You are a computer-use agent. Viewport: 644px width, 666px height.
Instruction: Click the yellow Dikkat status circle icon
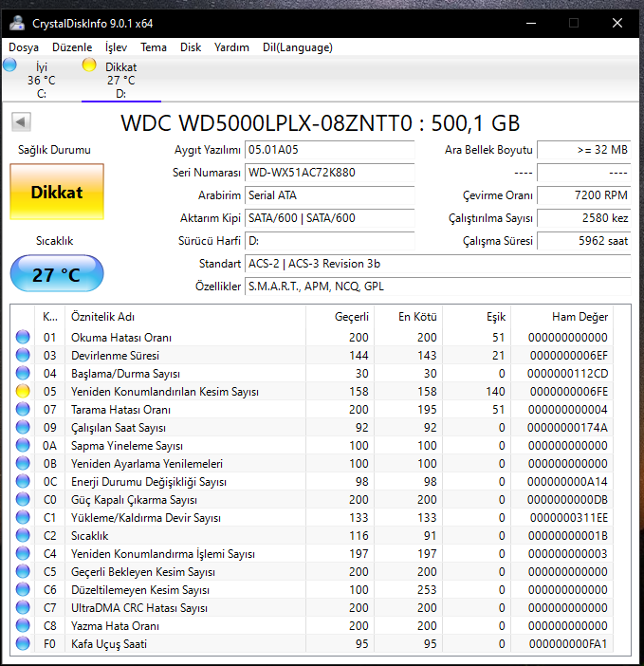point(89,65)
